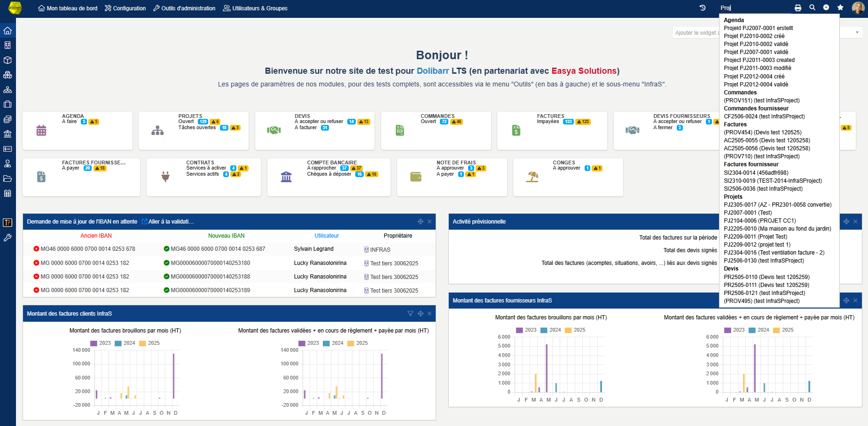Screen dimensions: 868x426
Task: Open the Commerce briefcase icon in sidebar
Action: pos(8,104)
